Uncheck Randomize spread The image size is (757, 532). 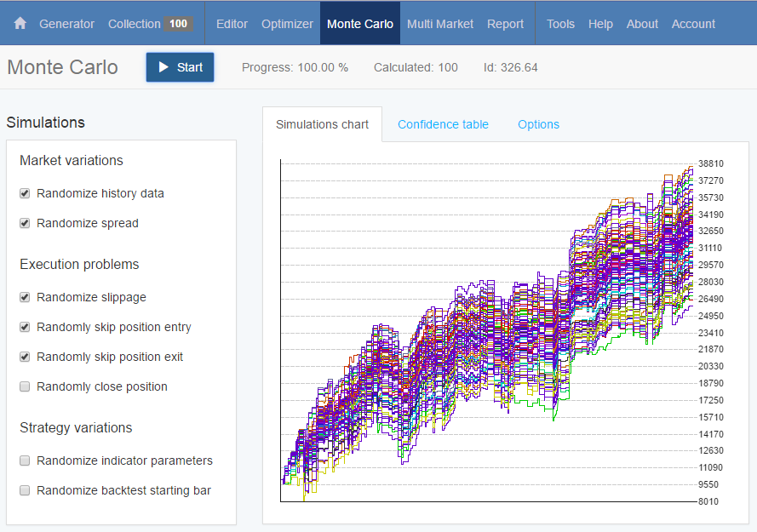tap(25, 223)
